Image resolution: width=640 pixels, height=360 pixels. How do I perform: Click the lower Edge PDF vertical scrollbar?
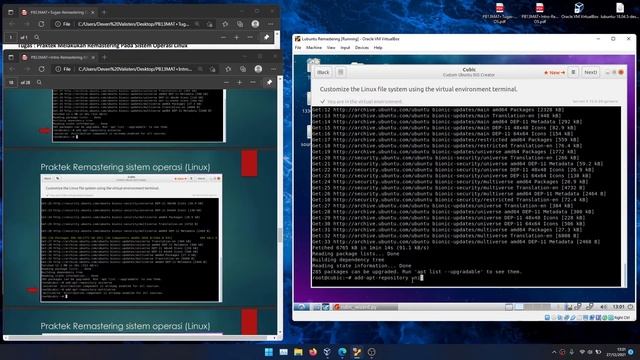click(x=280, y=235)
